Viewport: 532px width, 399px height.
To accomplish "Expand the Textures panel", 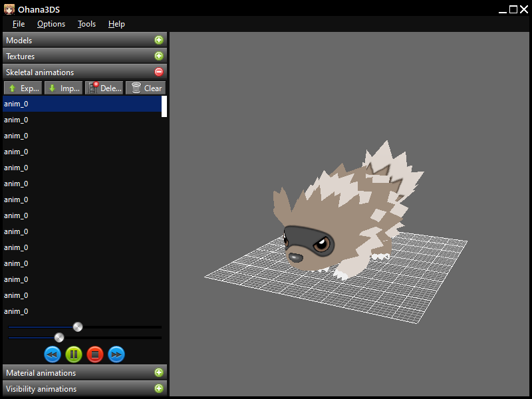I will coord(158,57).
